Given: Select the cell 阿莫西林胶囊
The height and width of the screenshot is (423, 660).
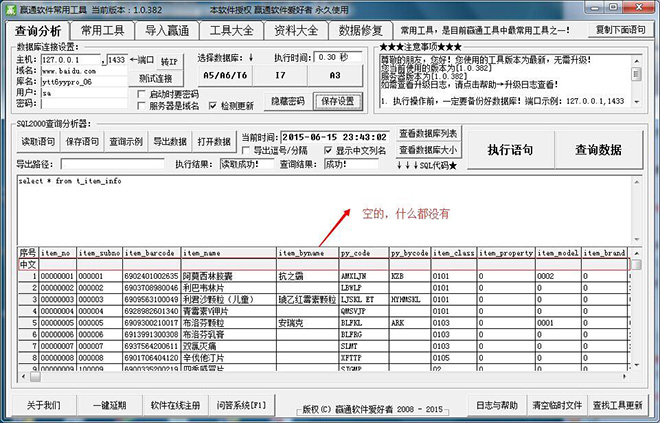Looking at the screenshot, I should pos(229,277).
